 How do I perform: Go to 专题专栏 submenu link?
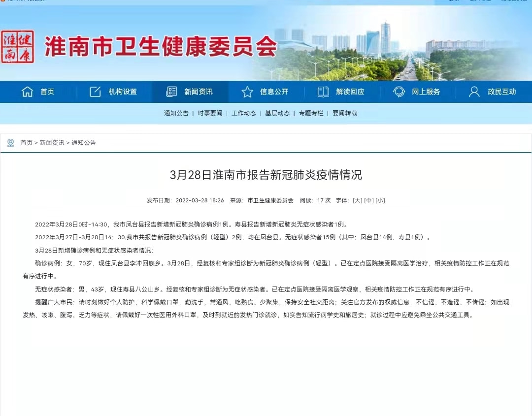tap(311, 113)
